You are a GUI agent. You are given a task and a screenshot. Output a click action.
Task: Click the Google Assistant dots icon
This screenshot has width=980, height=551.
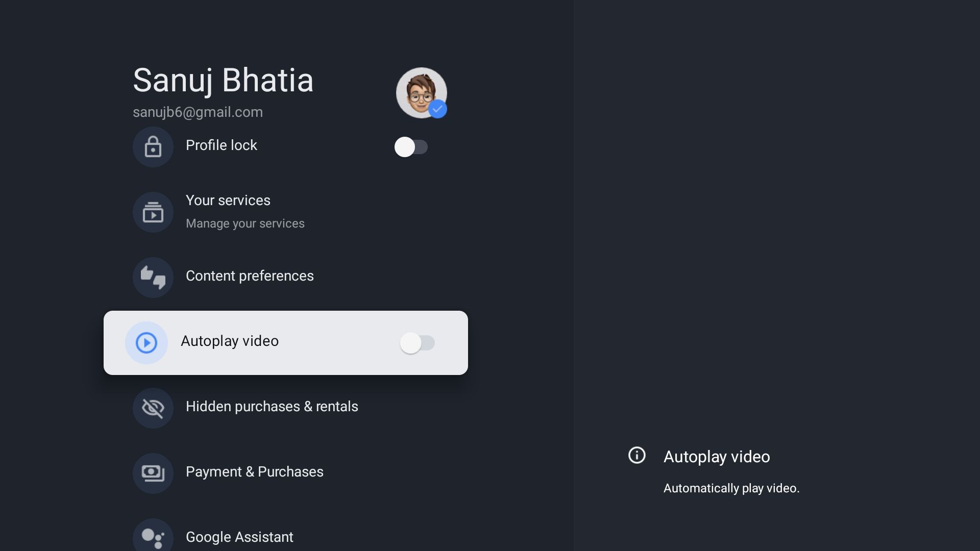153,538
